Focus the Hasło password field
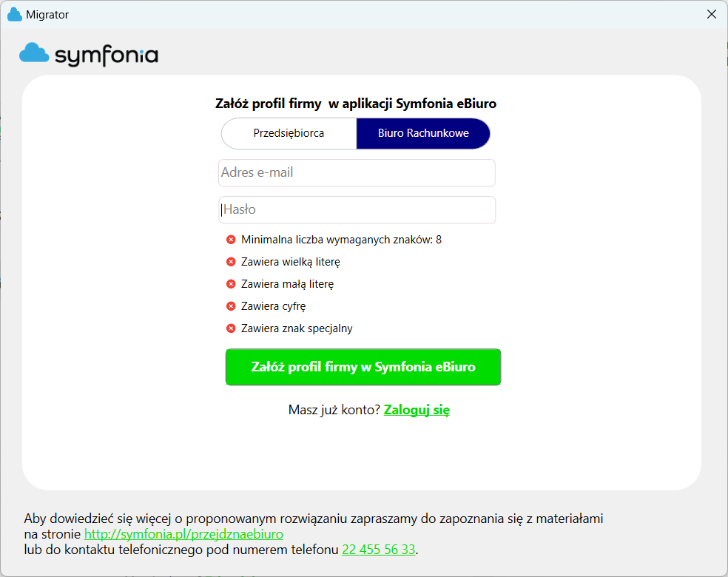Viewport: 728px width, 577px height. click(x=357, y=210)
